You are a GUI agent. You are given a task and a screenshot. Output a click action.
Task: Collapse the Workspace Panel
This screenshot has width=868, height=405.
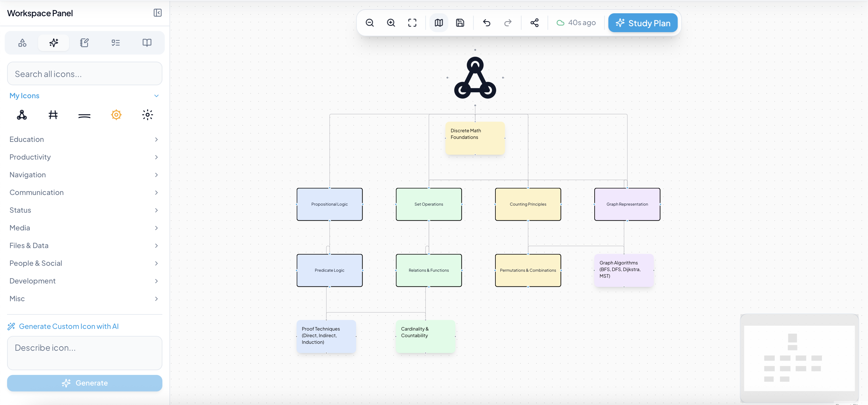[x=157, y=13]
